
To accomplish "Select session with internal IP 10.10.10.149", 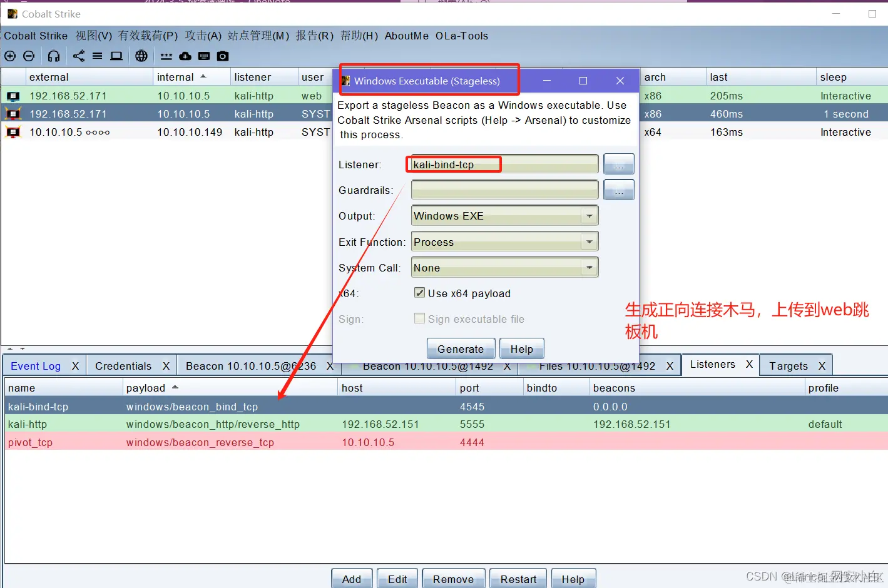I will (x=190, y=132).
